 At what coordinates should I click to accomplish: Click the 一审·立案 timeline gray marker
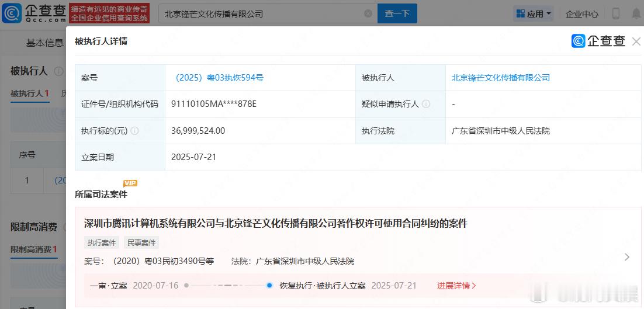(x=186, y=285)
